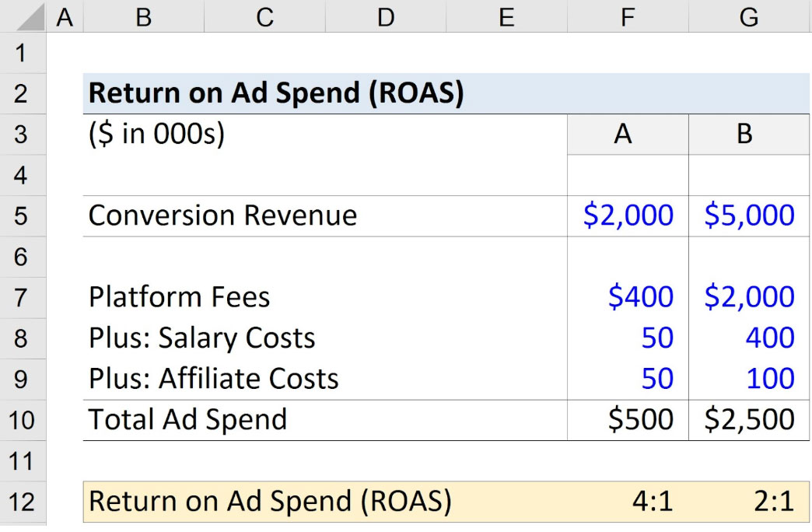Click the '100' affiliate costs cell
This screenshot has height=532, width=812.
pos(749,380)
